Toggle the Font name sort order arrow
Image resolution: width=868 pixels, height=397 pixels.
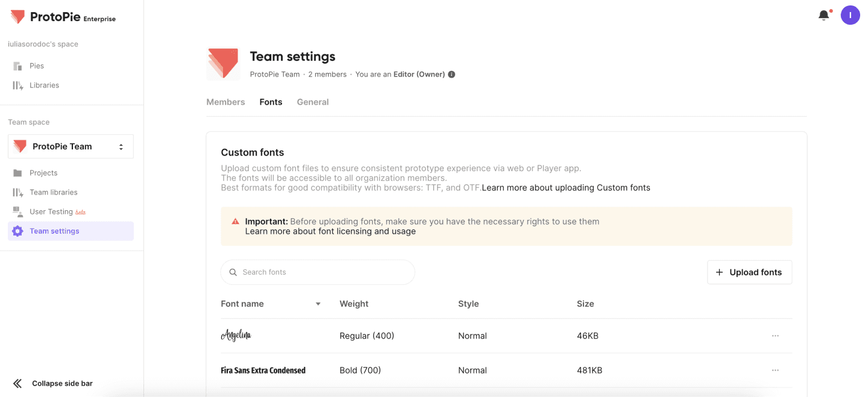(318, 304)
